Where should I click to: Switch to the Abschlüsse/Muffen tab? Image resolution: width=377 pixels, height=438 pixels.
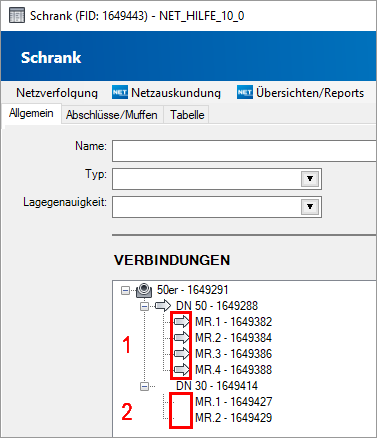click(x=112, y=115)
